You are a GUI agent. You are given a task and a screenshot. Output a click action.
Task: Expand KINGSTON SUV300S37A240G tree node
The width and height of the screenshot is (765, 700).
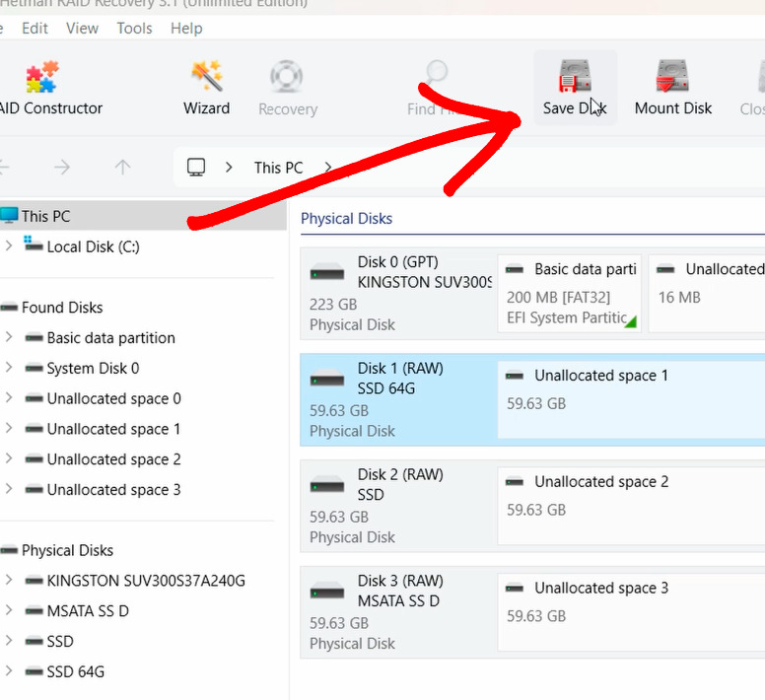tap(8, 580)
